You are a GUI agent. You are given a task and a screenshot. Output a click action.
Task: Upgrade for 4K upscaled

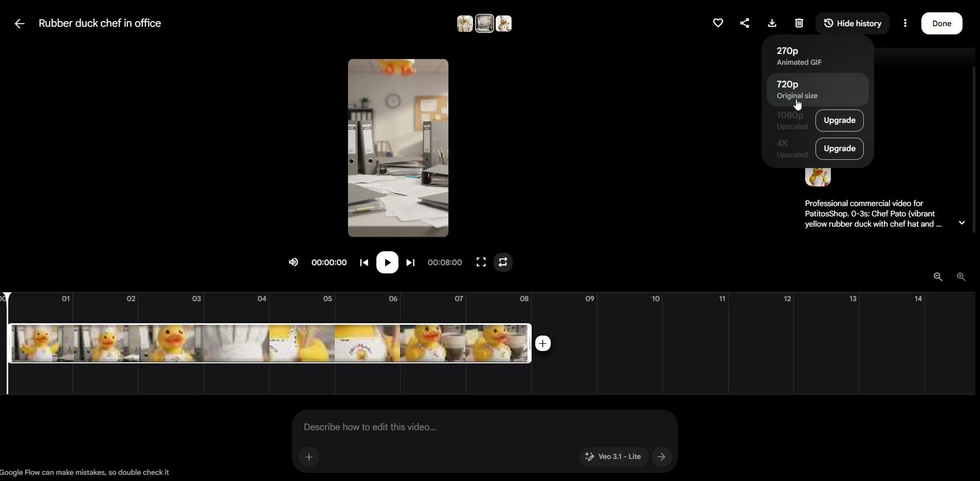(840, 149)
